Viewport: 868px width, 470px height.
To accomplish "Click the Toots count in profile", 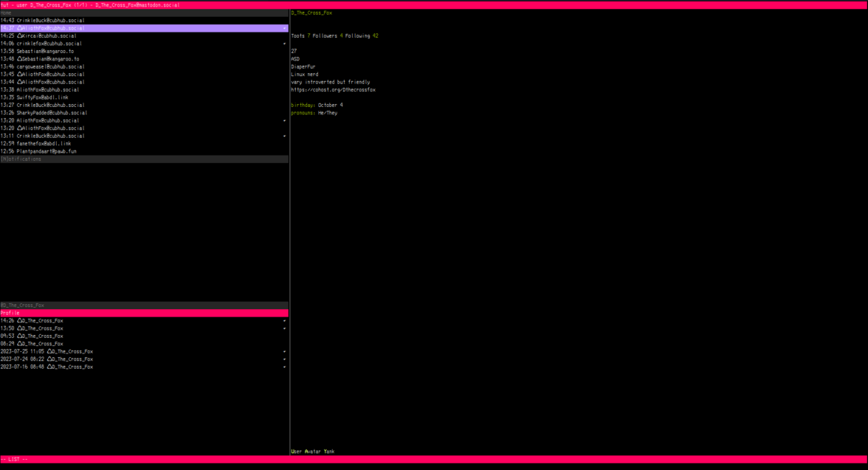I will (x=300, y=36).
